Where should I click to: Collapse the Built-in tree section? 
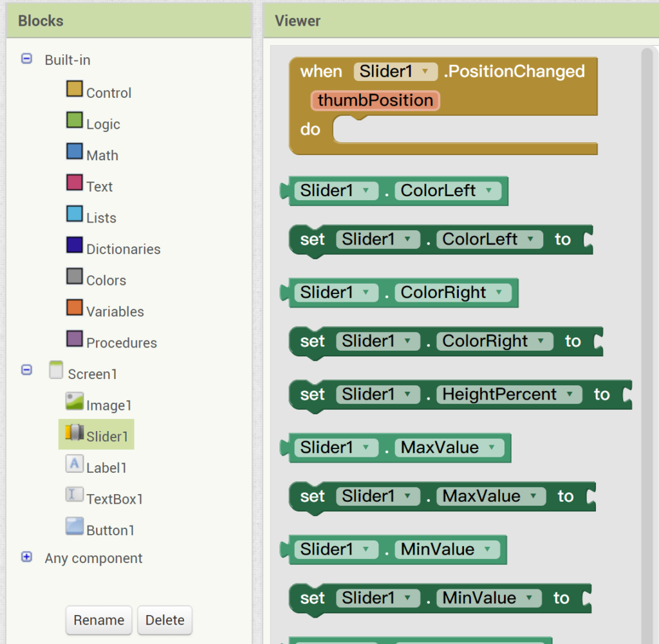coord(26,59)
